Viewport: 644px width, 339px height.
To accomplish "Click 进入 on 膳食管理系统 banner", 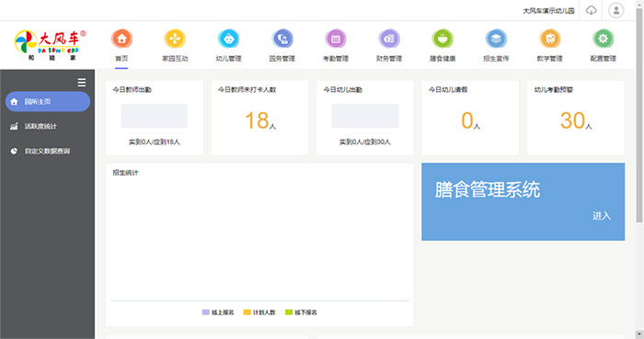I will tap(602, 216).
